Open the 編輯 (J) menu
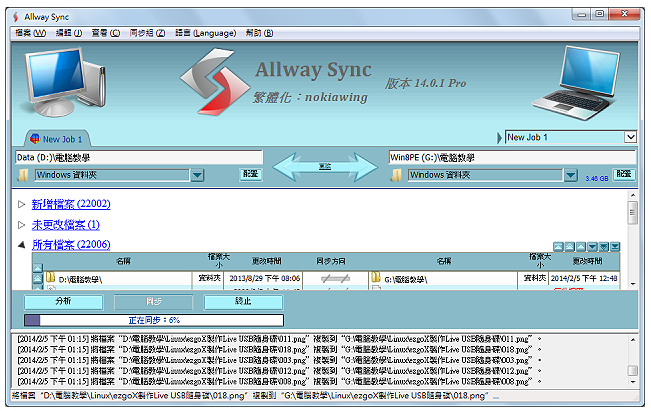The width and height of the screenshot is (651, 411). tap(69, 33)
